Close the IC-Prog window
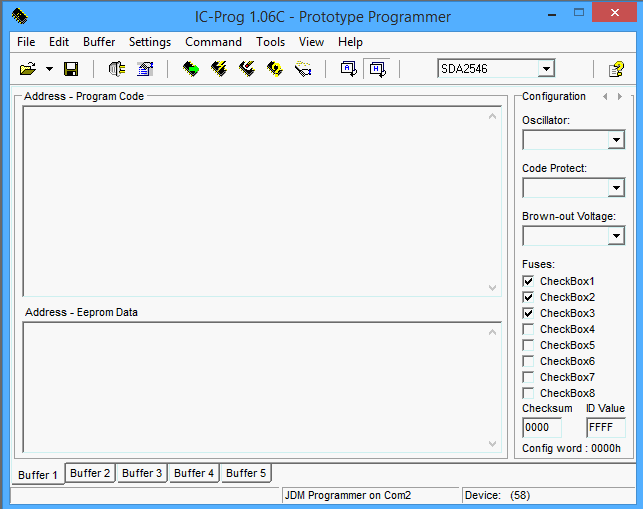The width and height of the screenshot is (643, 509). (615, 13)
